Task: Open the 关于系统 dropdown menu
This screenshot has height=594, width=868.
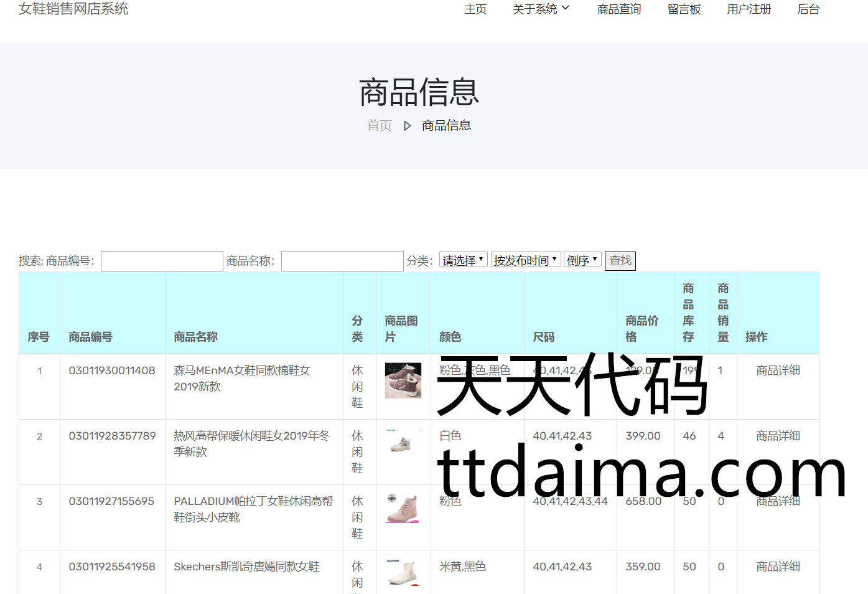Action: click(x=540, y=9)
